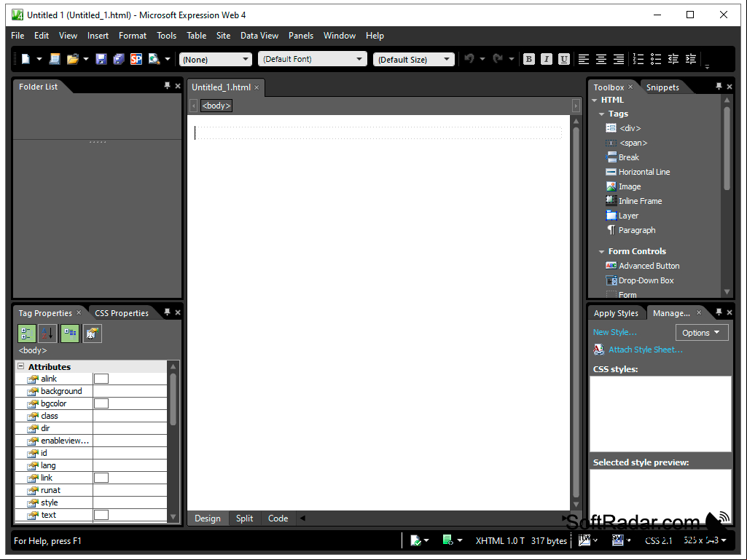The height and width of the screenshot is (560, 747).
Task: Select the <span> tag tool
Action: (x=627, y=143)
